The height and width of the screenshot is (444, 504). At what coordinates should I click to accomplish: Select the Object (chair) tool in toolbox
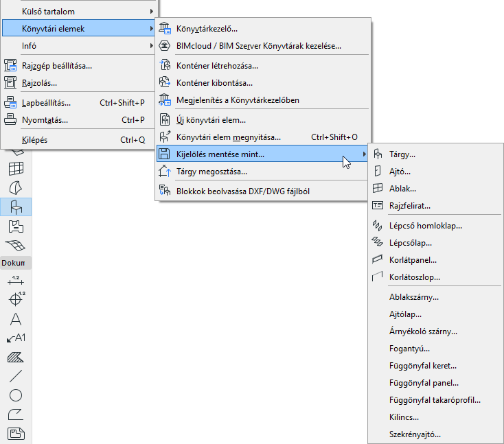(x=16, y=207)
